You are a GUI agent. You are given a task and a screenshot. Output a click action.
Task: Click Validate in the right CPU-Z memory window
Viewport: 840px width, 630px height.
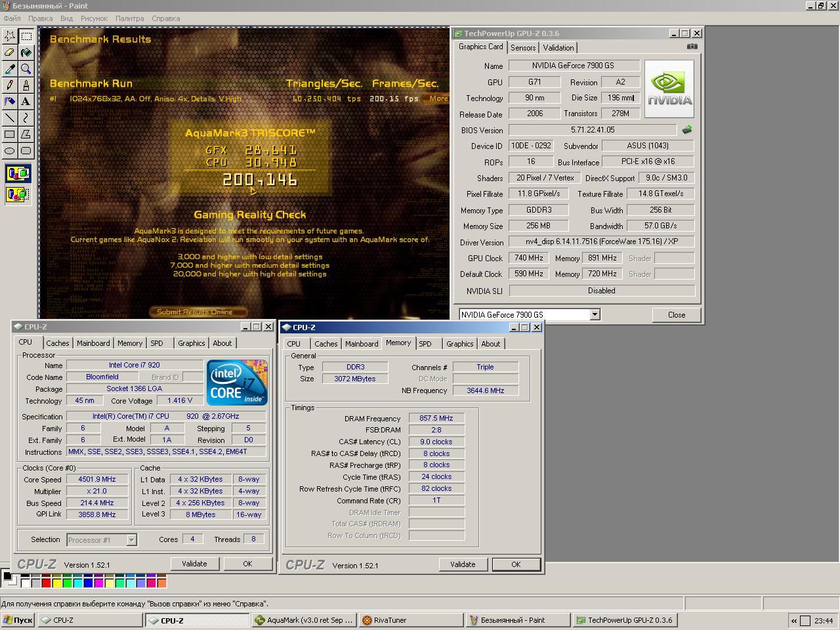(x=463, y=564)
